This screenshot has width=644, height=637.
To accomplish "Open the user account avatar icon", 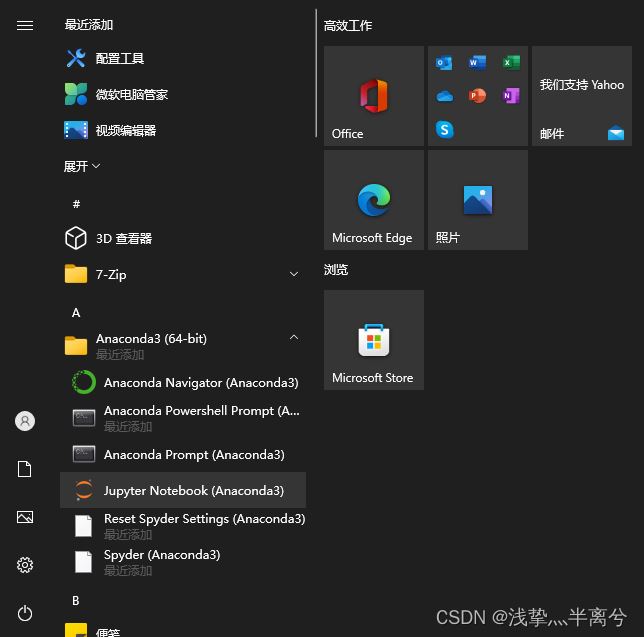I will tap(25, 421).
